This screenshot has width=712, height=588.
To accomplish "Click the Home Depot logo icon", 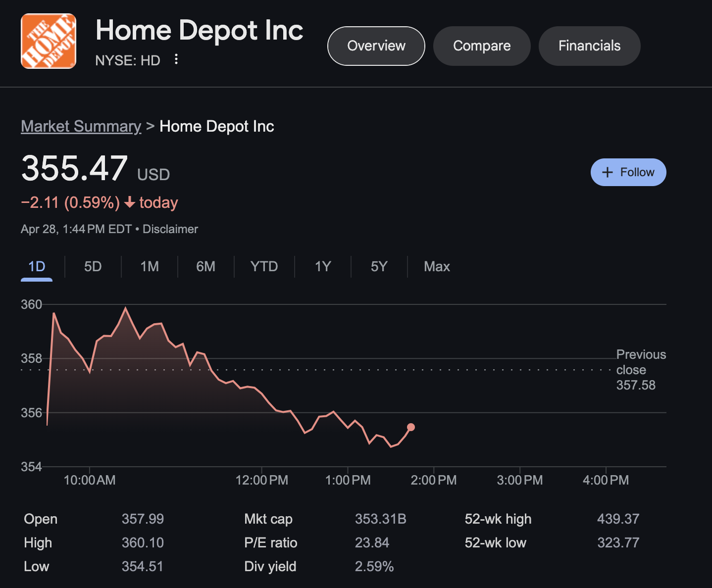I will (49, 41).
